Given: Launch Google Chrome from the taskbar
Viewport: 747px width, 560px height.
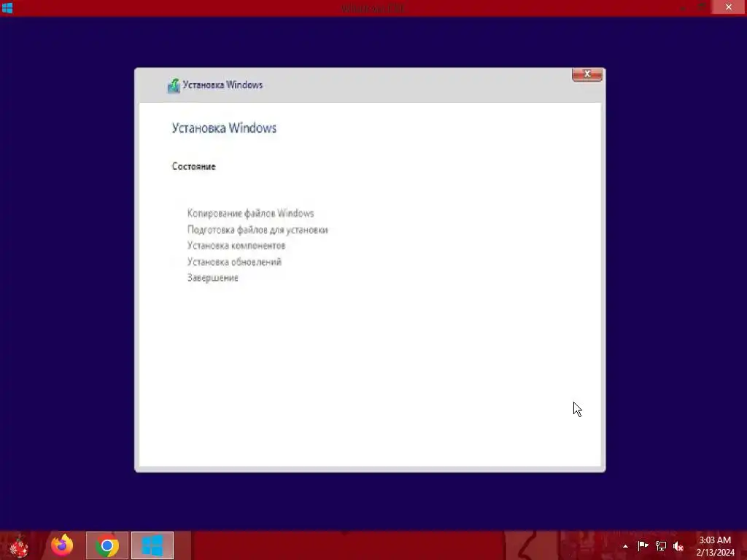Looking at the screenshot, I should [107, 545].
